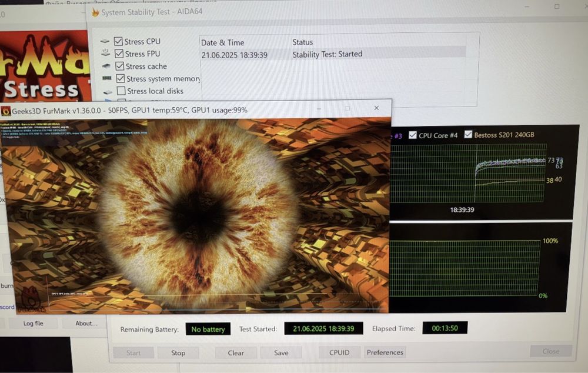Viewport: 588px width, 373px height.
Task: Click the greyed-out Start button
Action: 133,353
